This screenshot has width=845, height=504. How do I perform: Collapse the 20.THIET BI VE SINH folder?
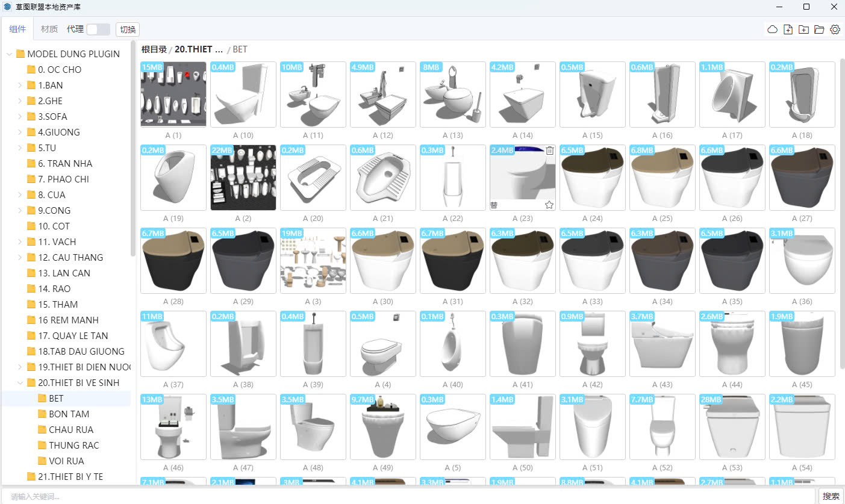pyautogui.click(x=20, y=383)
